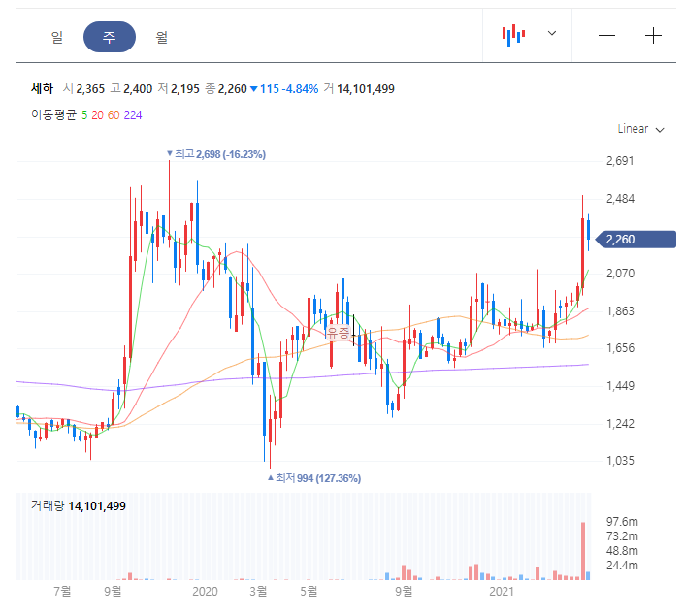This screenshot has width=684, height=616.
Task: Toggle the 5-period moving average line
Action: point(84,114)
